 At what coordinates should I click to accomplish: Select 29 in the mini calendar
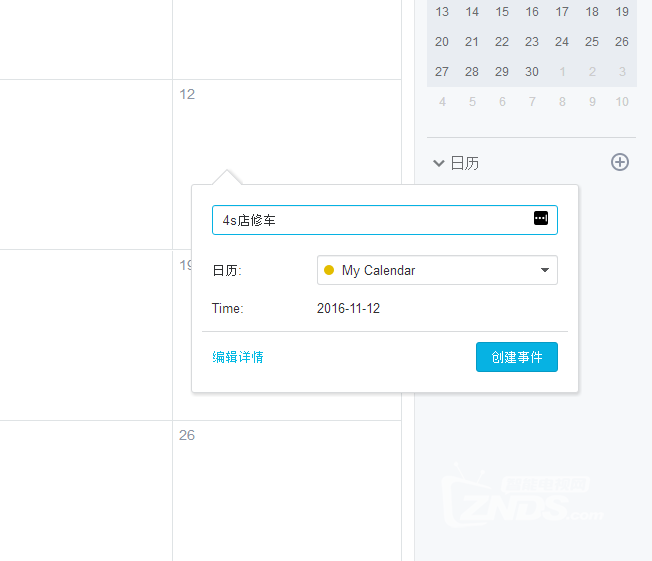502,72
